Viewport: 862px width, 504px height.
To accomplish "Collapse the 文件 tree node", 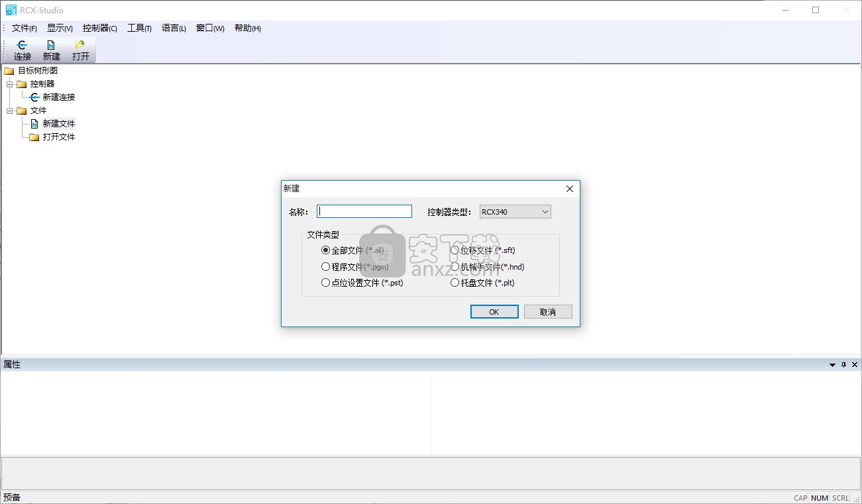I will [x=9, y=111].
